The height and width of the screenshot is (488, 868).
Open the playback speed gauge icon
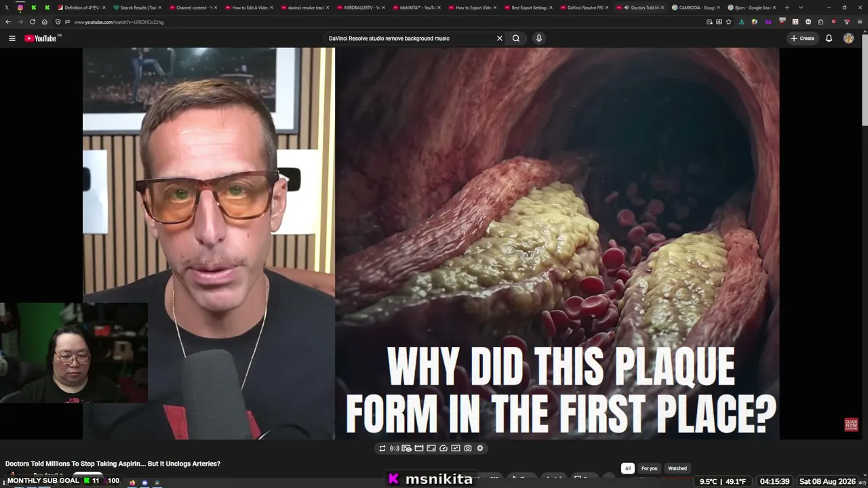[x=443, y=448]
